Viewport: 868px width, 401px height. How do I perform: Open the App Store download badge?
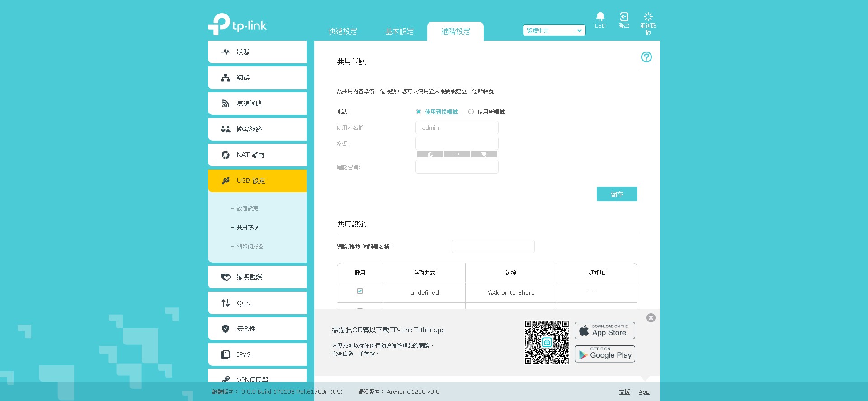pyautogui.click(x=605, y=330)
